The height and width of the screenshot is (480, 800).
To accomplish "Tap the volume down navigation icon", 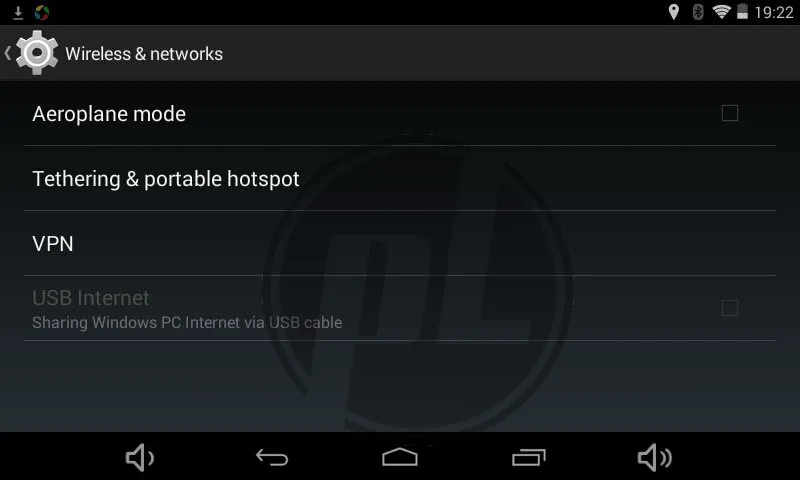I will (140, 458).
